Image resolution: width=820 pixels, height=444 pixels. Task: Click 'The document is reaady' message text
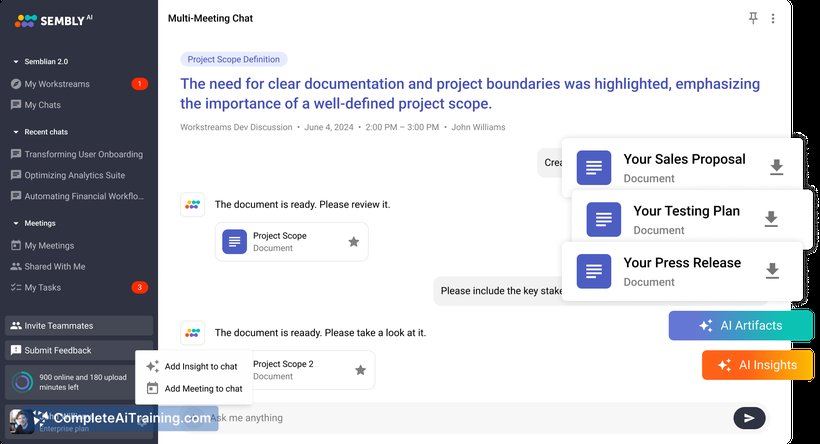point(320,333)
